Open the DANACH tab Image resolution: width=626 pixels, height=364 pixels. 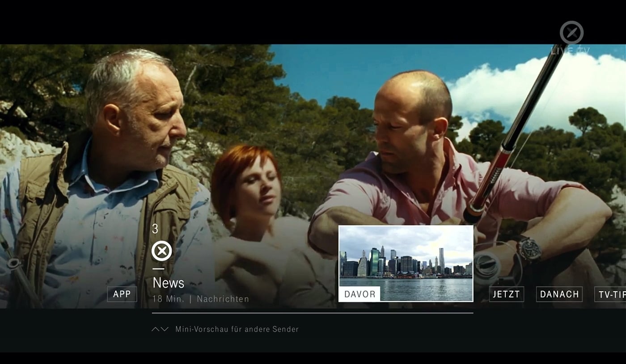[559, 294]
